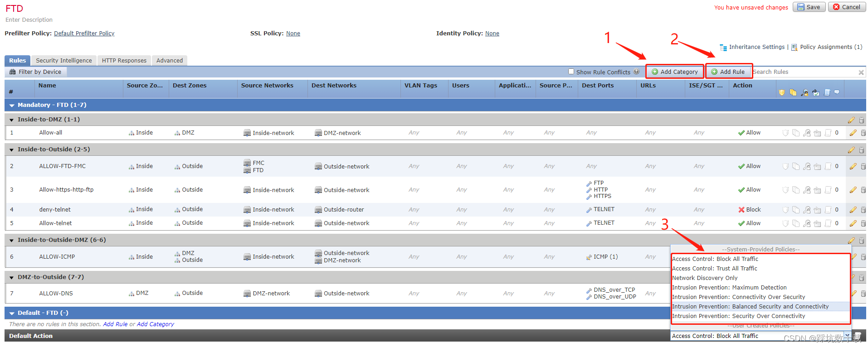Collapse the DMZ-to-Outside category
Image resolution: width=868 pixels, height=347 pixels.
click(x=12, y=278)
